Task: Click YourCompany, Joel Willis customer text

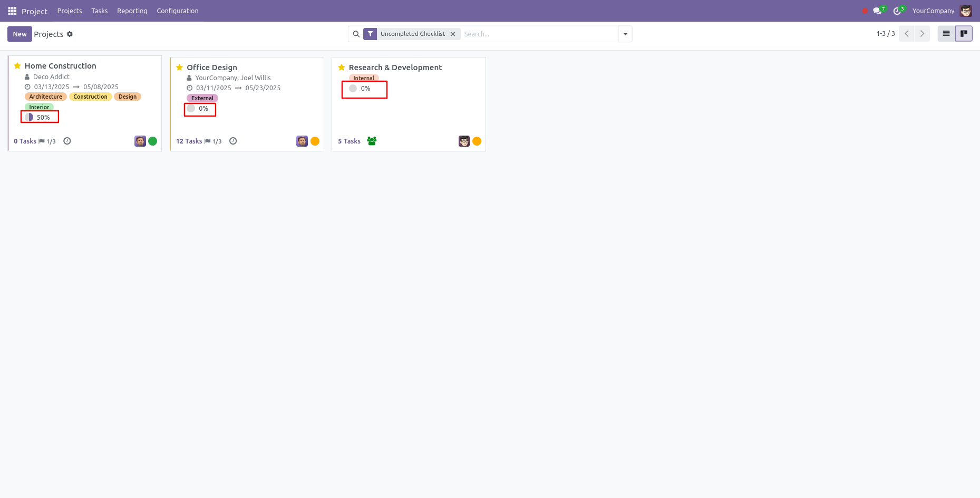Action: tap(233, 78)
